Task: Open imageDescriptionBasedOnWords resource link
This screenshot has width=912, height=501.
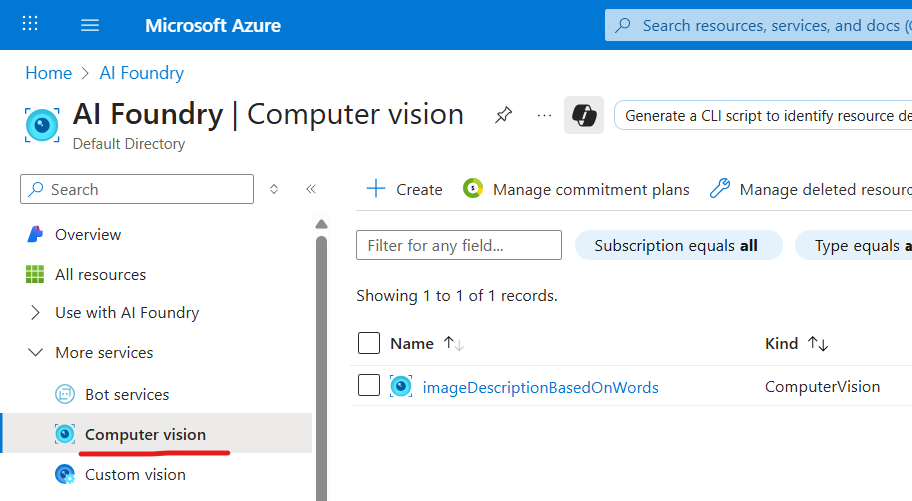Action: point(540,387)
